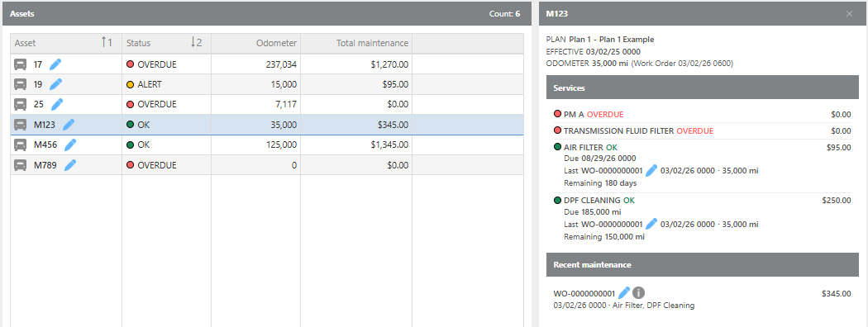Click odometer value 125,000
The image size is (868, 327).
281,145
